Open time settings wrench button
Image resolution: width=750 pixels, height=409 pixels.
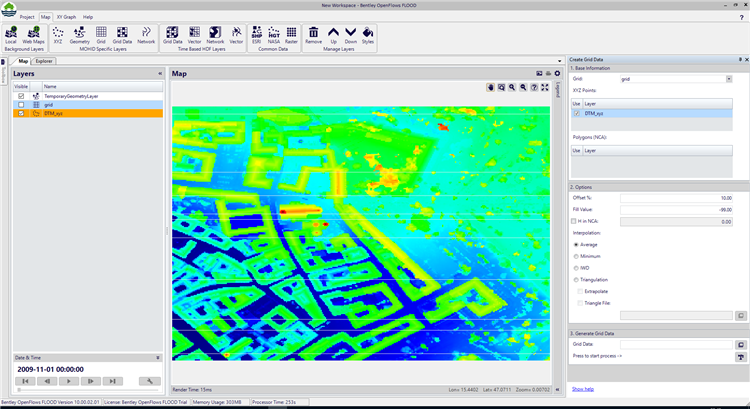coord(150,381)
